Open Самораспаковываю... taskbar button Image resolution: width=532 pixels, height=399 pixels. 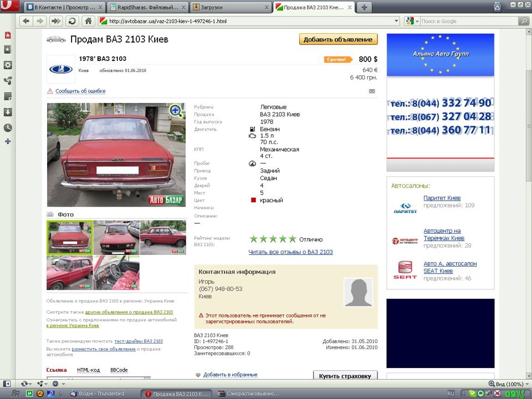[249, 393]
